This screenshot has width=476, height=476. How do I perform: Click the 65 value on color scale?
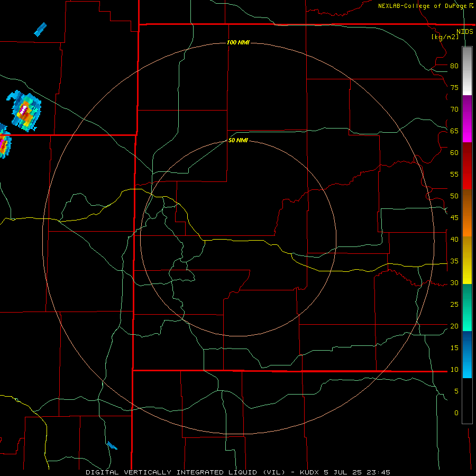(454, 131)
